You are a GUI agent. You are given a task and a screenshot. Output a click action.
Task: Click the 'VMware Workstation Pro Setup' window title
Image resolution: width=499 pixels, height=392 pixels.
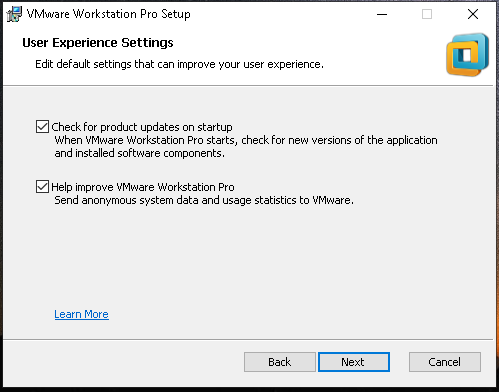[109, 14]
